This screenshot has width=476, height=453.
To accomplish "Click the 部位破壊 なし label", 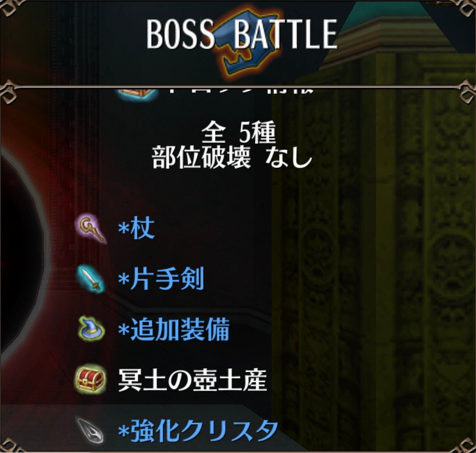I will [232, 157].
